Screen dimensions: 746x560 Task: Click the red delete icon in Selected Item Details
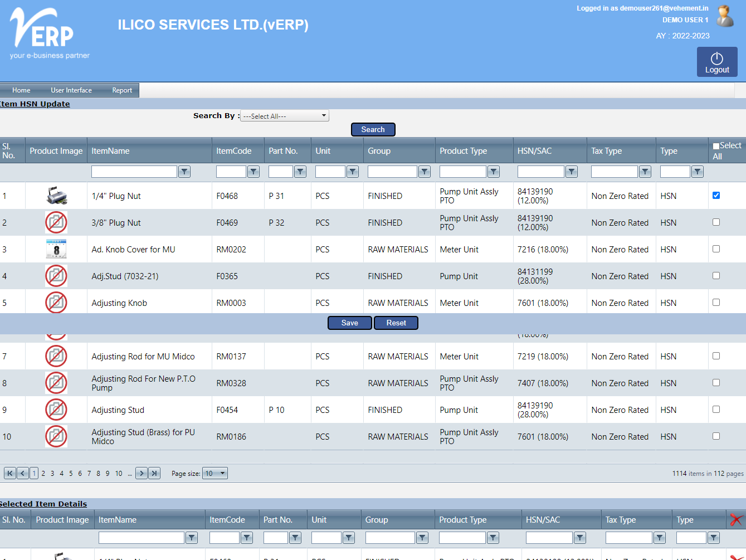[x=736, y=520]
